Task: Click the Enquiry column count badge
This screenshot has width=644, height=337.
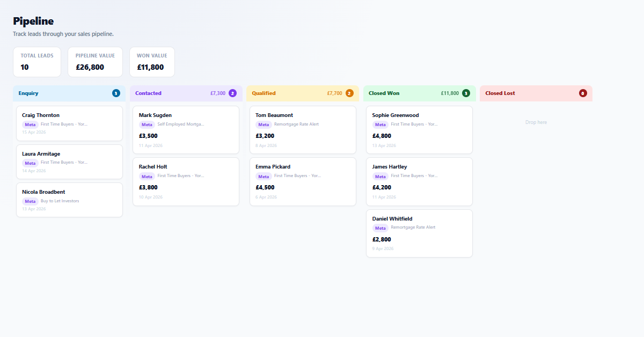Action: (x=116, y=93)
